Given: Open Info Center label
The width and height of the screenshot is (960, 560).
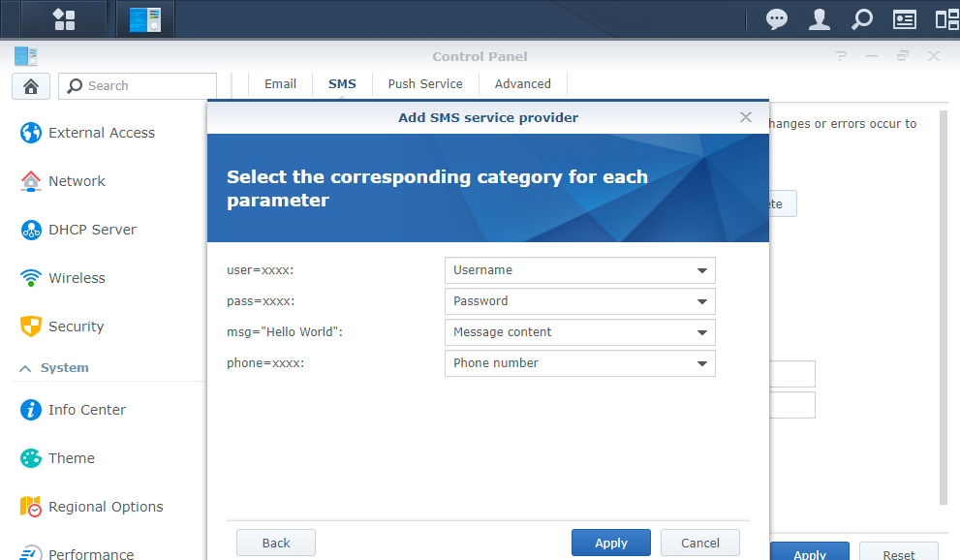Looking at the screenshot, I should click(87, 410).
